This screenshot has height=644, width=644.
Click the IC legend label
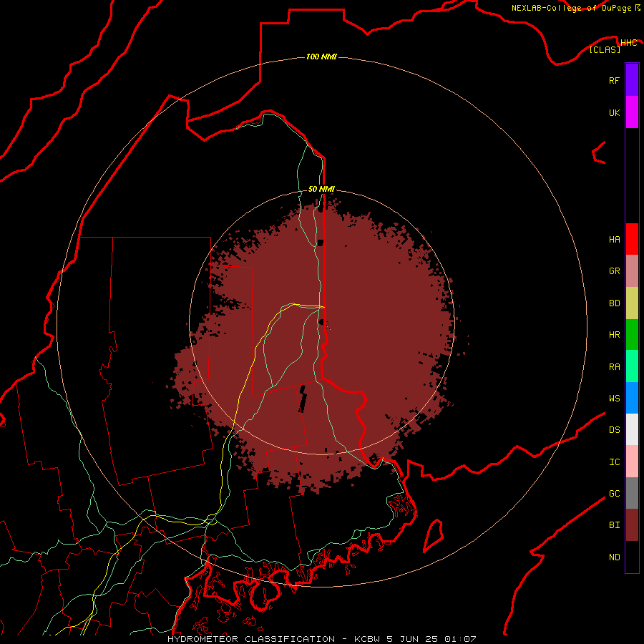coord(614,462)
